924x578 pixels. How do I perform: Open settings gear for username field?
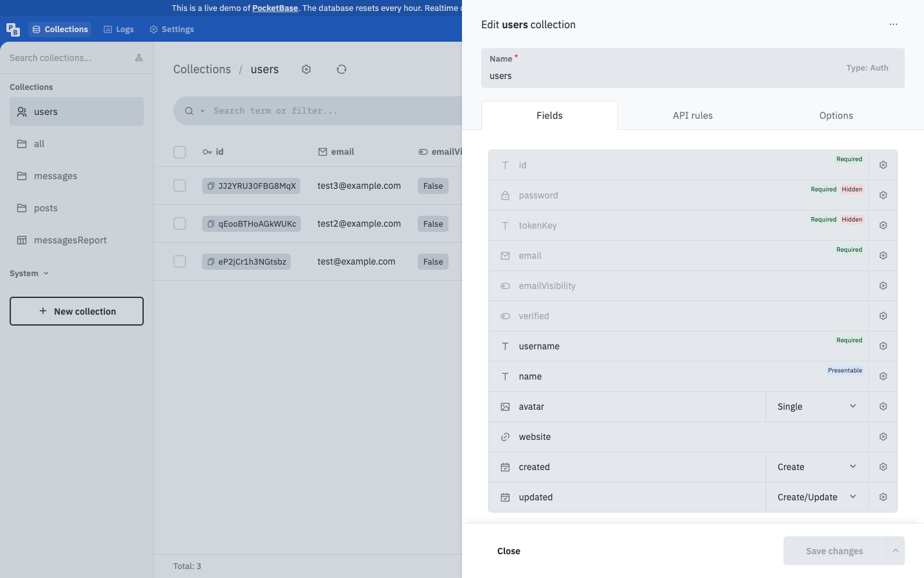point(883,346)
